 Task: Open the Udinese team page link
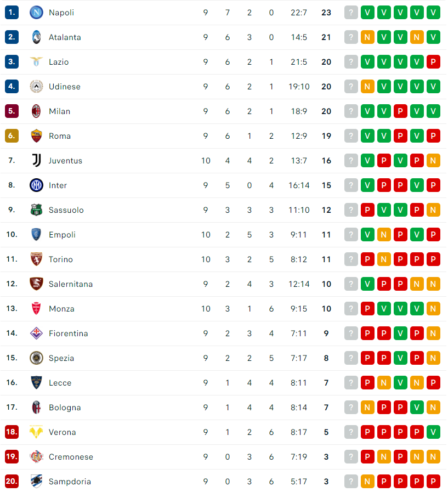[x=65, y=87]
